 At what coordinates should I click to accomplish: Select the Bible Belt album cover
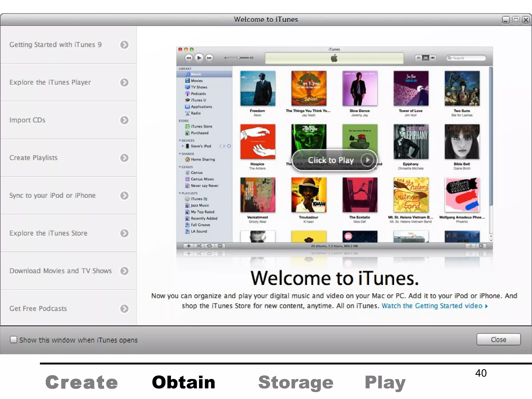462,142
